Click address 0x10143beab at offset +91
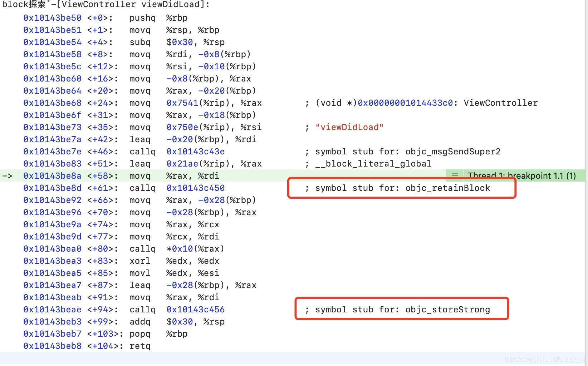The height and width of the screenshot is (366, 588). [52, 297]
